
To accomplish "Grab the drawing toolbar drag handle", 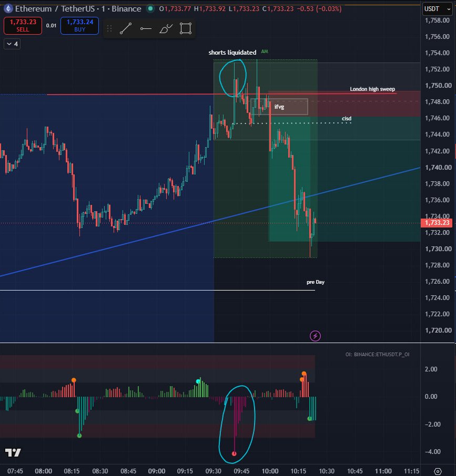I will tap(109, 28).
